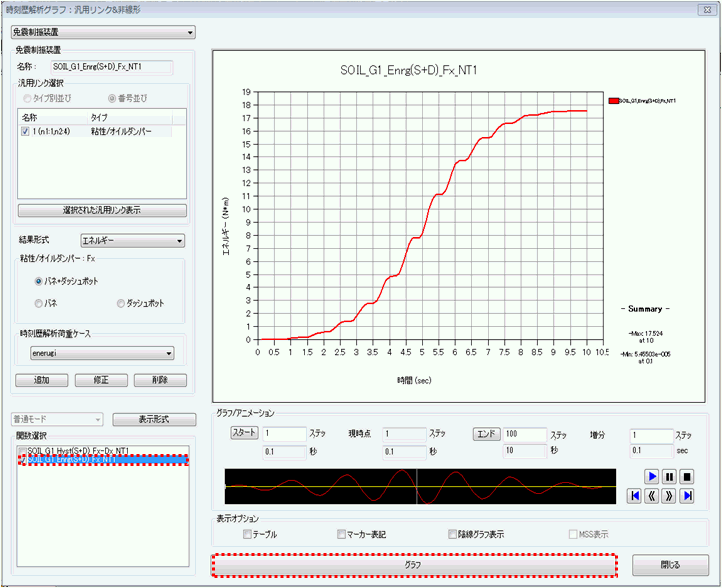This screenshot has height=588, width=722.
Task: Enable the マーカー表記 checkbox
Action: (341, 534)
